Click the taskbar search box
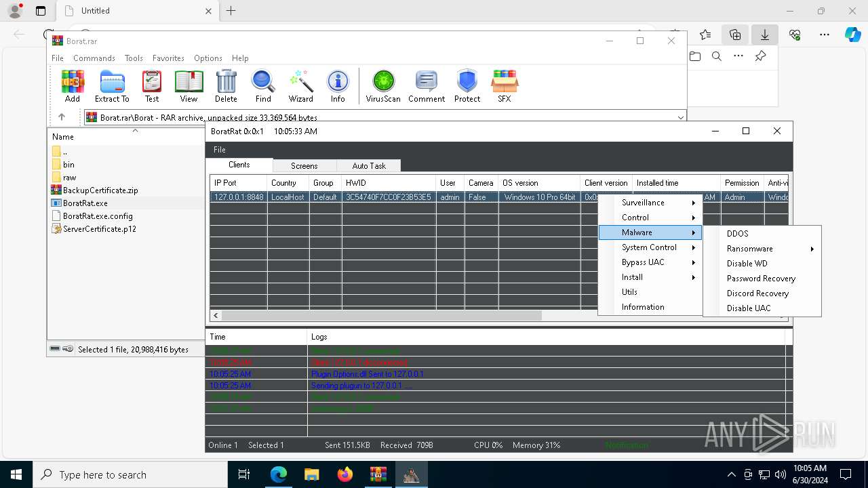Screen dimensions: 868x488 tap(130, 474)
